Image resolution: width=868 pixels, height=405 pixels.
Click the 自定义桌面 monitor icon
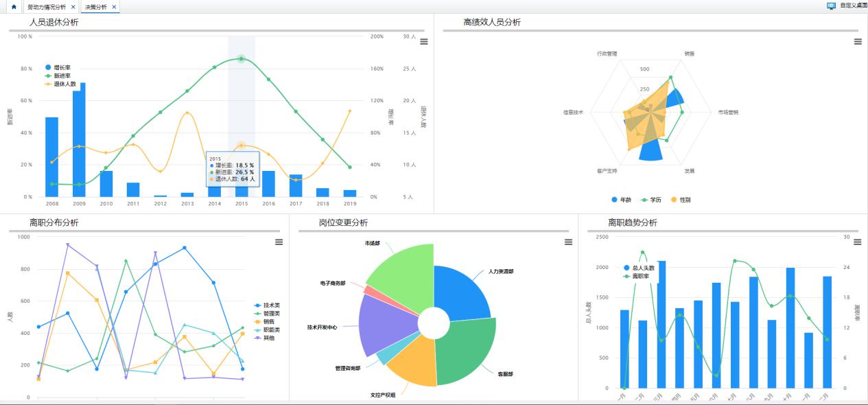click(x=831, y=5)
